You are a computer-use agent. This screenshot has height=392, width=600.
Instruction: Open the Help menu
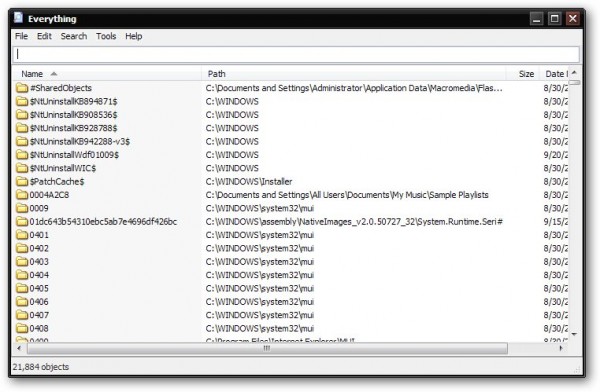134,36
